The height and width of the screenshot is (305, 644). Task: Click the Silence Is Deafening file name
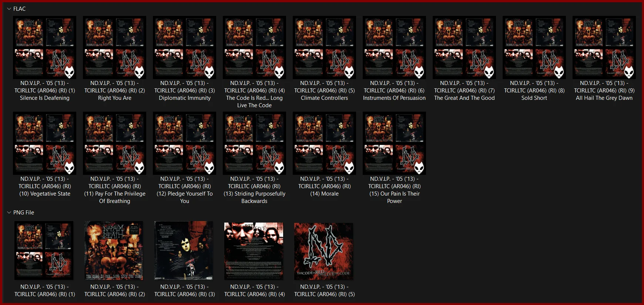pyautogui.click(x=45, y=91)
